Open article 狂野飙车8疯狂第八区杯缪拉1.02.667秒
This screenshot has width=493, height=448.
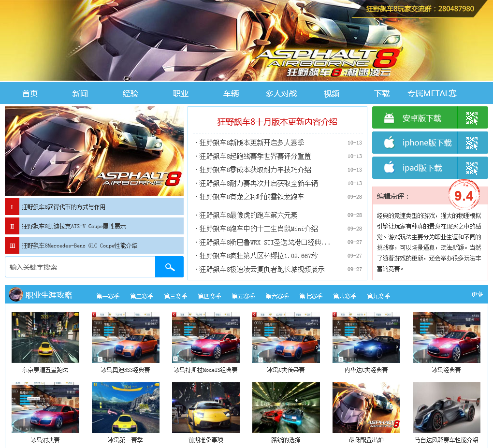click(x=258, y=256)
